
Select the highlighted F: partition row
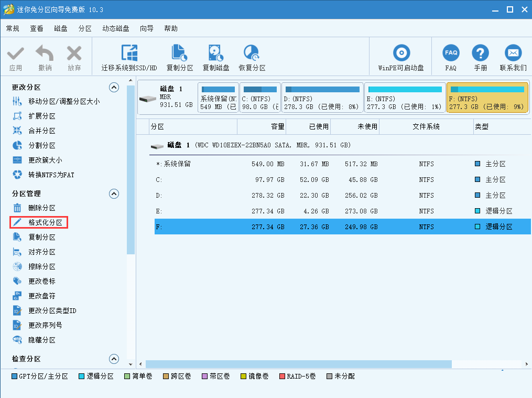click(x=343, y=227)
